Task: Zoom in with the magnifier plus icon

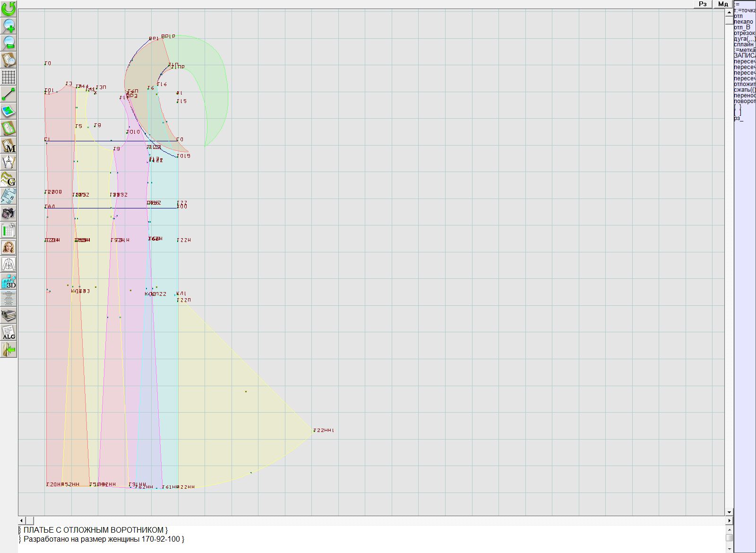Action: coord(9,26)
